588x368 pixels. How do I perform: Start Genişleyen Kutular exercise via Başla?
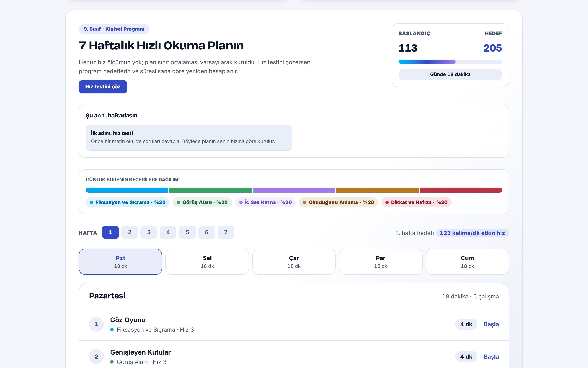(x=491, y=357)
